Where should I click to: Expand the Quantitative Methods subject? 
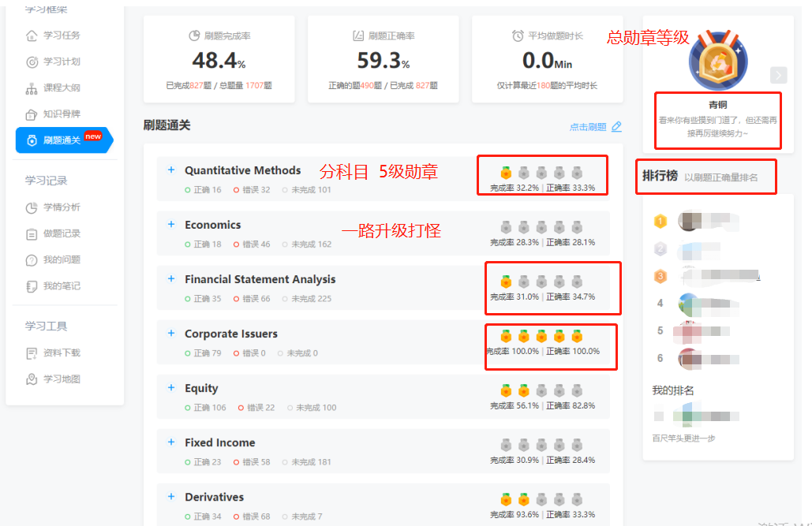coord(171,170)
